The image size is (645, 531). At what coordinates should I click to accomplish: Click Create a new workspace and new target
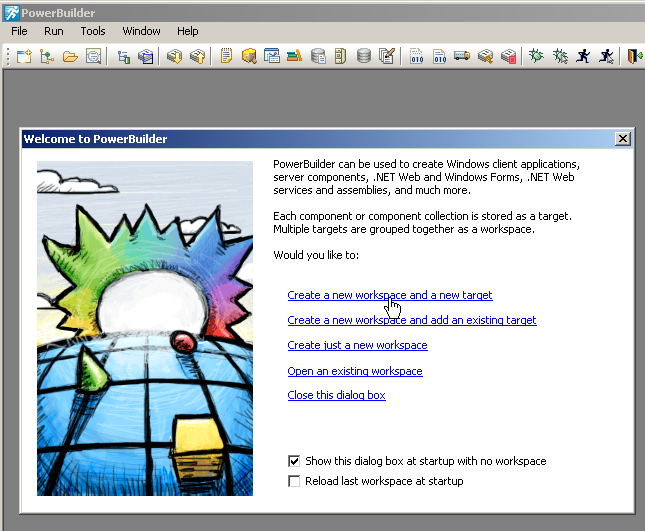click(390, 295)
